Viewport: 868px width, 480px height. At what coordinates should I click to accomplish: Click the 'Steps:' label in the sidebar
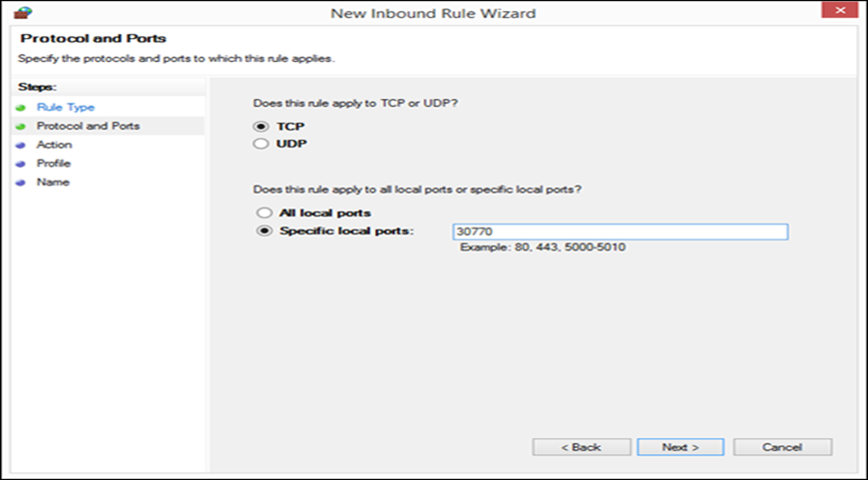pos(37,87)
